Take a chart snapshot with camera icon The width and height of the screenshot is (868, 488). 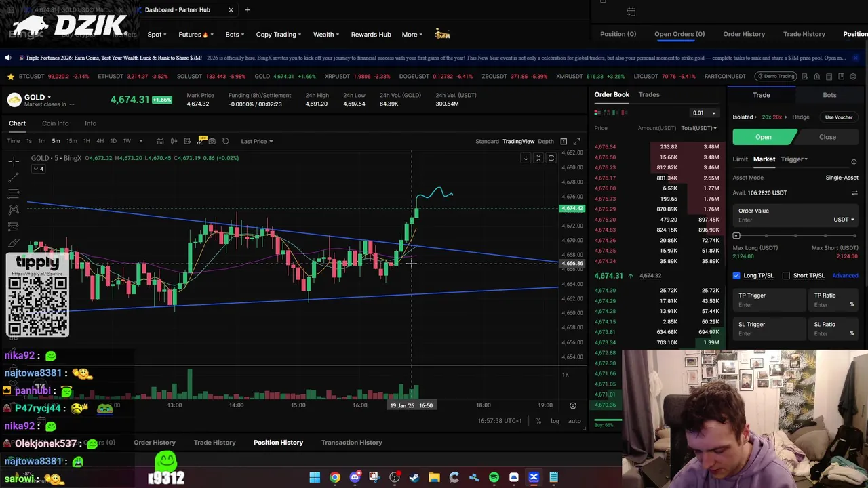coord(212,141)
